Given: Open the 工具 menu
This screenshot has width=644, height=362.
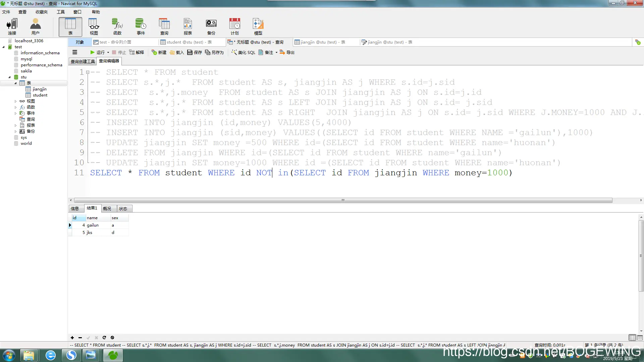Looking at the screenshot, I should pyautogui.click(x=60, y=12).
